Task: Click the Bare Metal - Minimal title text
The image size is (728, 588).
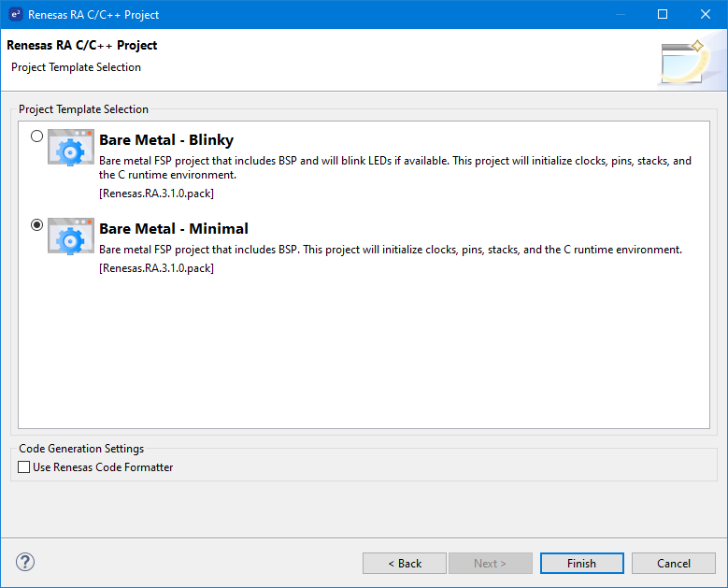Action: click(x=173, y=229)
